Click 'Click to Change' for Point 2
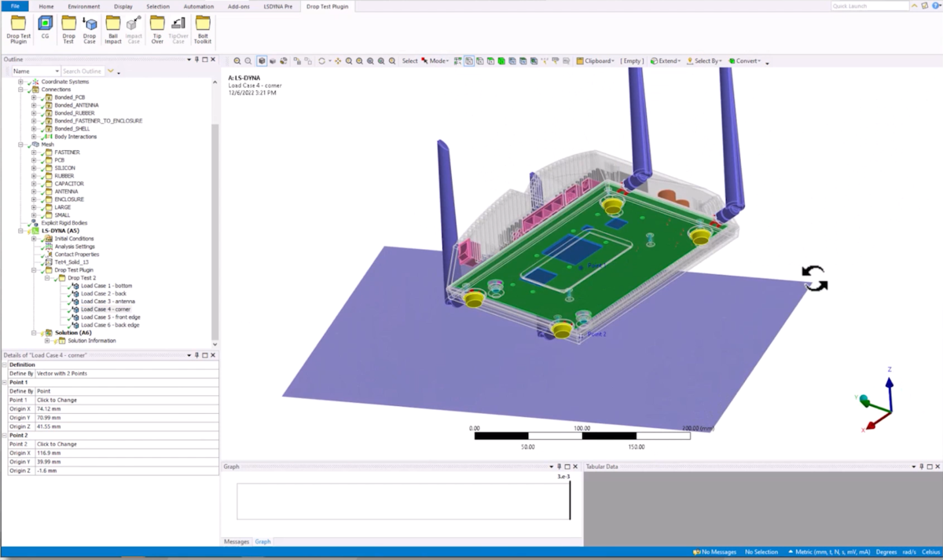Image resolution: width=943 pixels, height=560 pixels. click(x=127, y=445)
